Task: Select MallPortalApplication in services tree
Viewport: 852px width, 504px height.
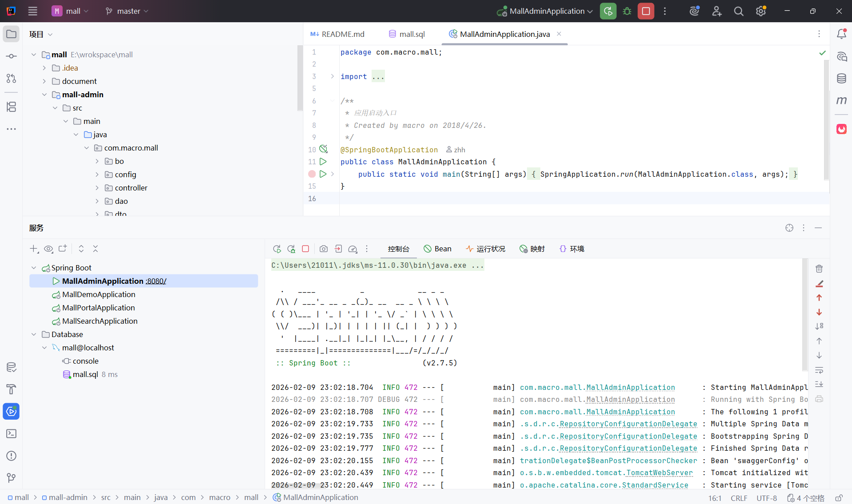Action: (x=98, y=308)
